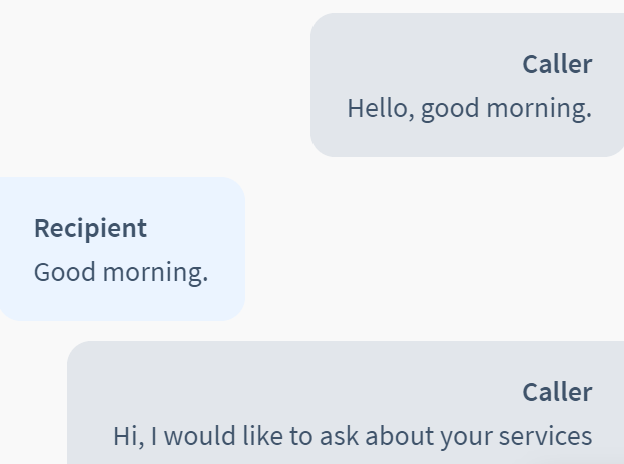
Task: Click "morning." in the first Caller message
Action: point(539,109)
